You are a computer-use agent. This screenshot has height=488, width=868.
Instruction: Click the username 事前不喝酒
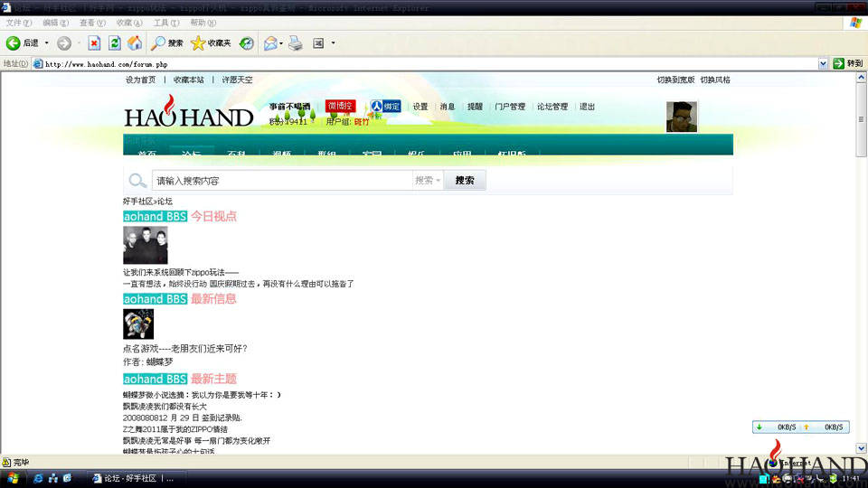coord(289,107)
